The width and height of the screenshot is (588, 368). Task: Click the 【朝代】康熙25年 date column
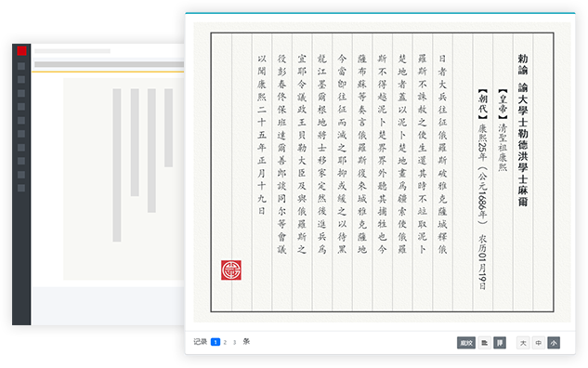482,190
